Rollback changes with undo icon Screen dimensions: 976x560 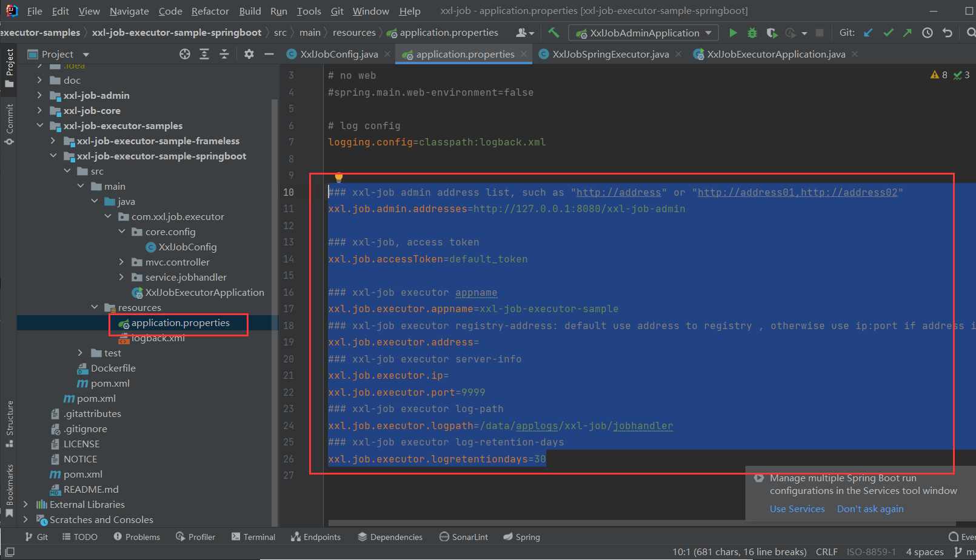tap(948, 33)
